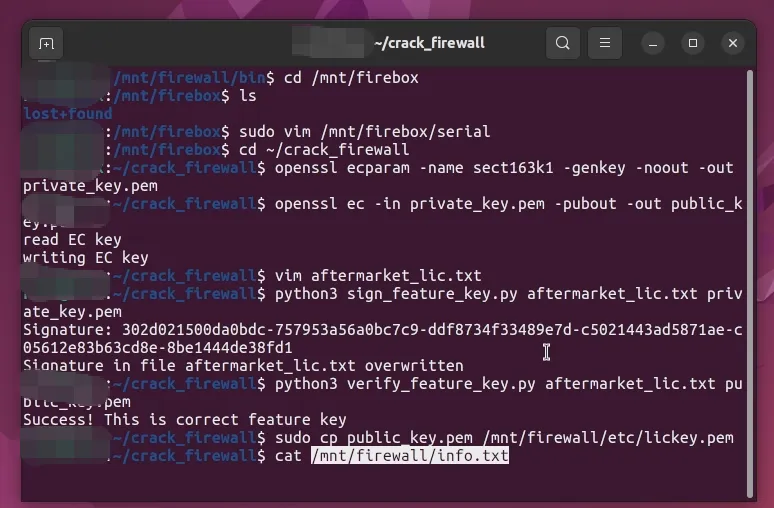774x508 pixels.
Task: Open a new terminal tab
Action: pyautogui.click(x=45, y=43)
